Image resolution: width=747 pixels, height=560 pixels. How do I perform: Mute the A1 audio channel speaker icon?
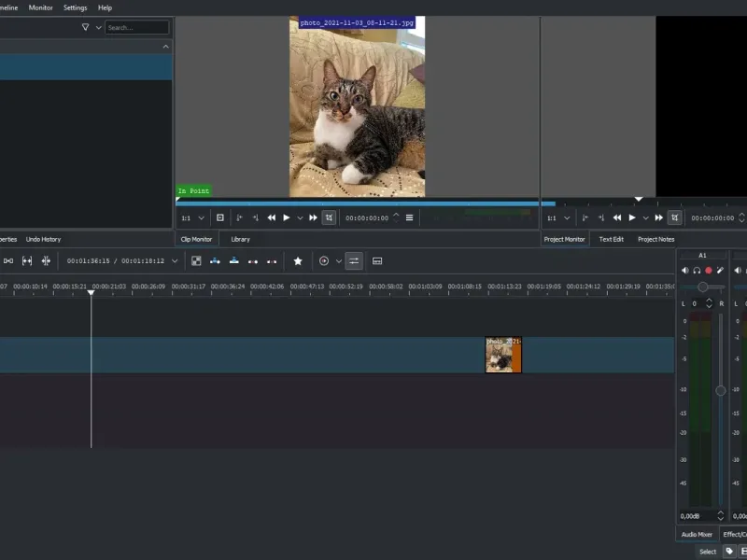(685, 270)
